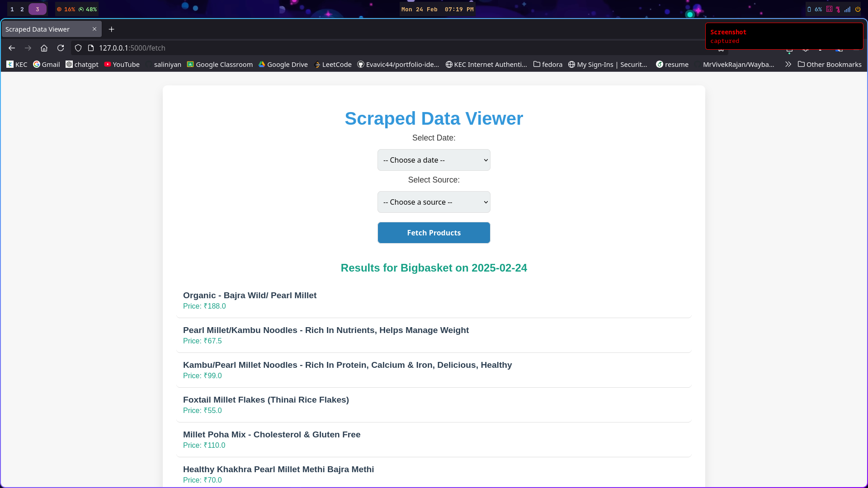Viewport: 868px width, 488px height.
Task: Click Healthy Khakhra Pearl Millet product title
Action: (x=278, y=469)
